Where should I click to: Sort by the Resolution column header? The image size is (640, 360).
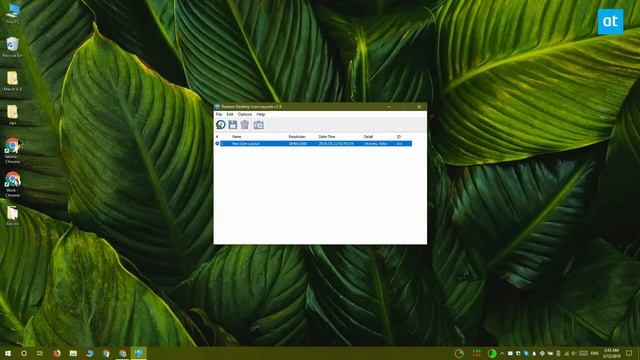[297, 137]
